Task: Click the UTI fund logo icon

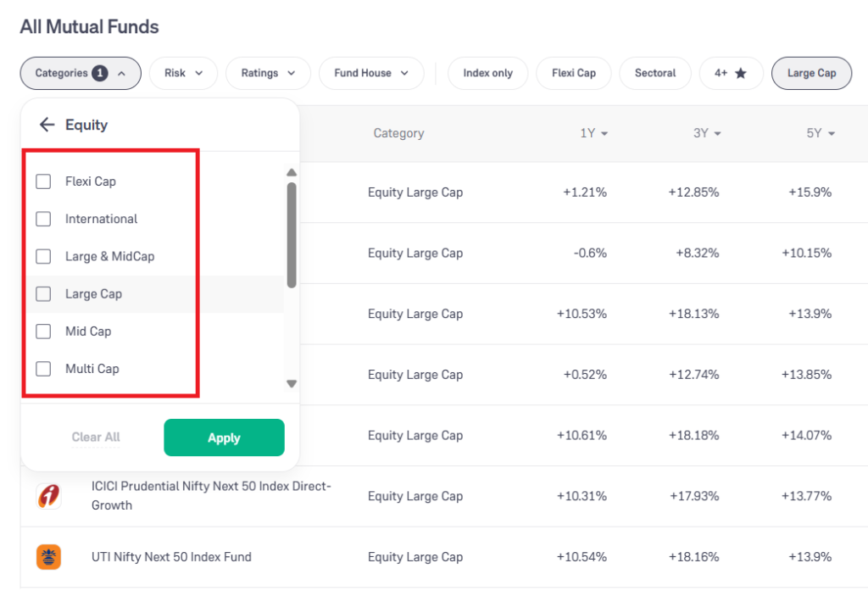Action: 48,556
